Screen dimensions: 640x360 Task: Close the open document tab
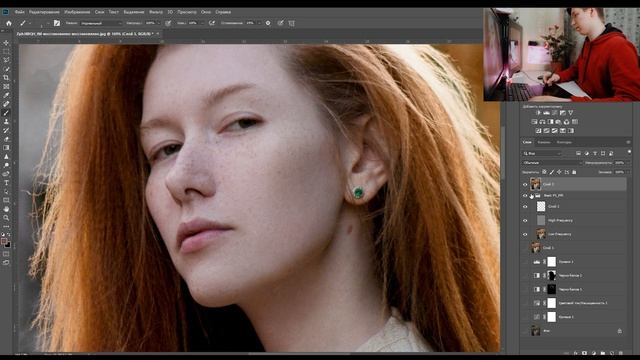158,34
